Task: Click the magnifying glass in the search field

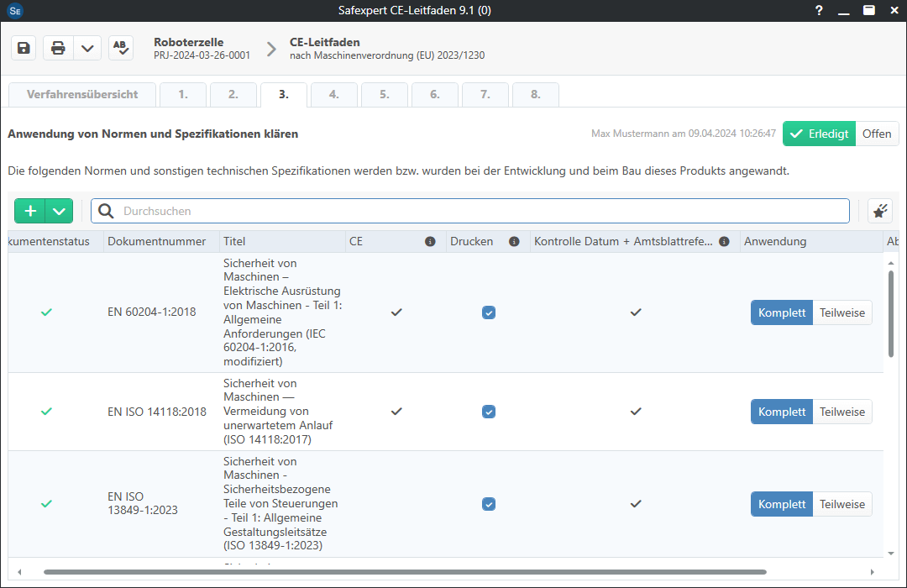Action: point(105,211)
